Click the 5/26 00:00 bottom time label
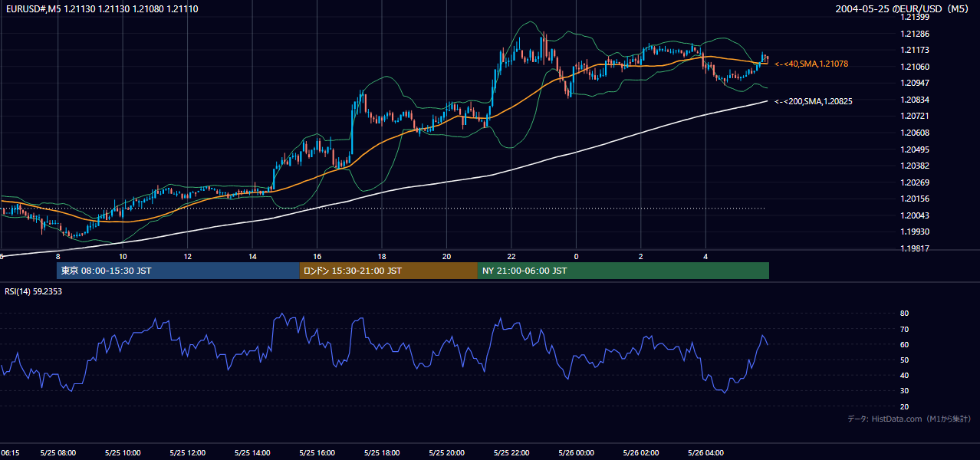Image resolution: width=980 pixels, height=460 pixels. click(576, 453)
